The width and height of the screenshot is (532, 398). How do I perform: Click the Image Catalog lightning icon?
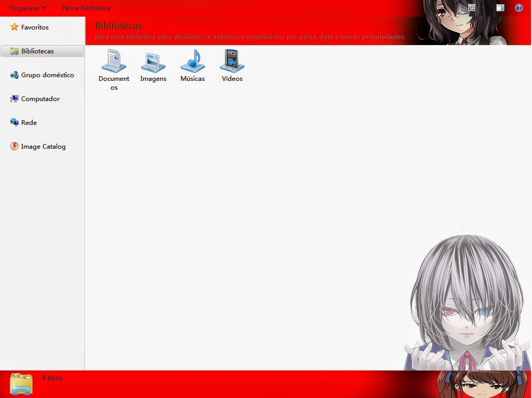(x=14, y=146)
